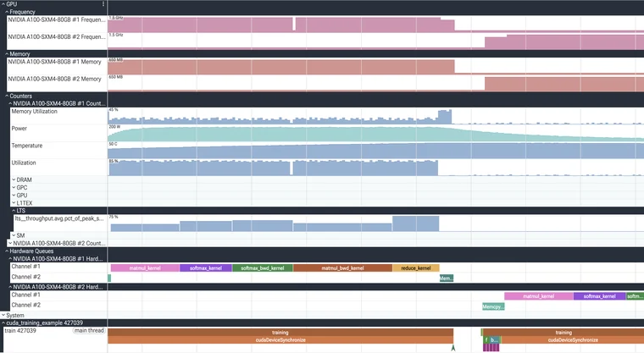
Task: Click the truncated 'softm...' slice on GPU #2
Action: pos(635,296)
